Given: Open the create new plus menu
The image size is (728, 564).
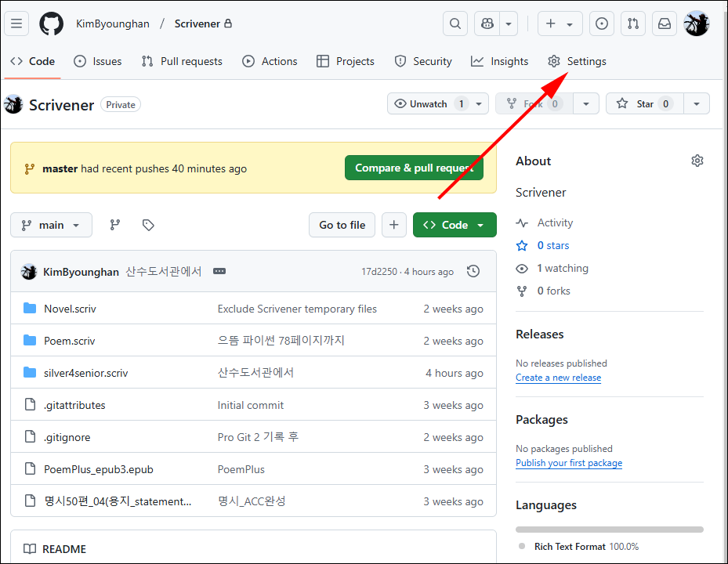Looking at the screenshot, I should pyautogui.click(x=560, y=23).
